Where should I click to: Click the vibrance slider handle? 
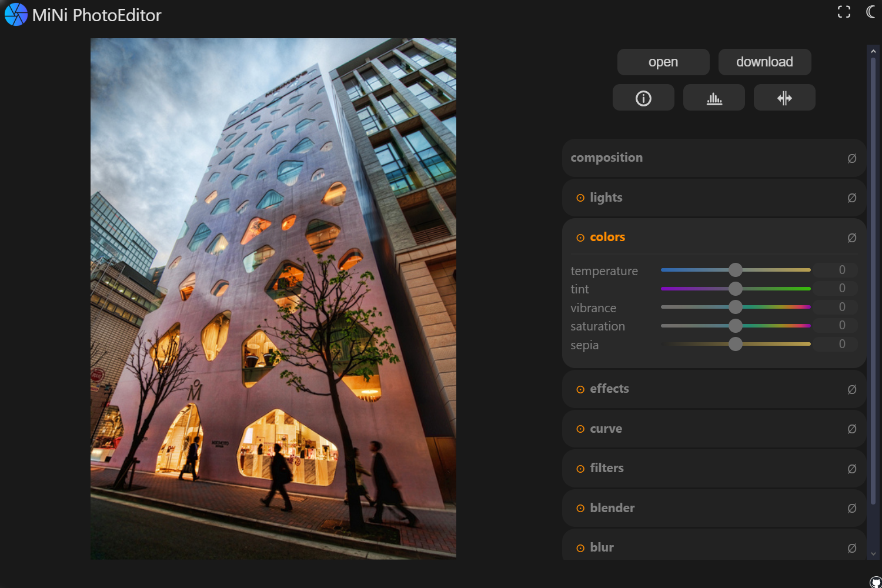pos(736,307)
